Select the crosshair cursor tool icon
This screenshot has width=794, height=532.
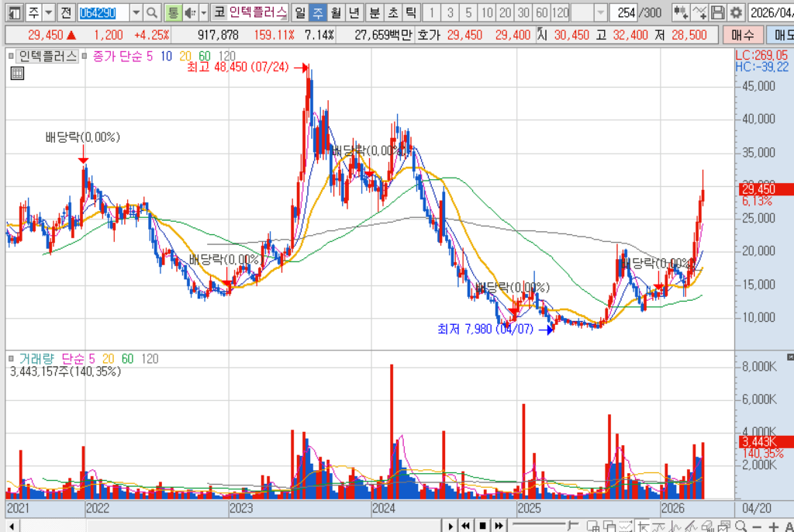pos(644,527)
